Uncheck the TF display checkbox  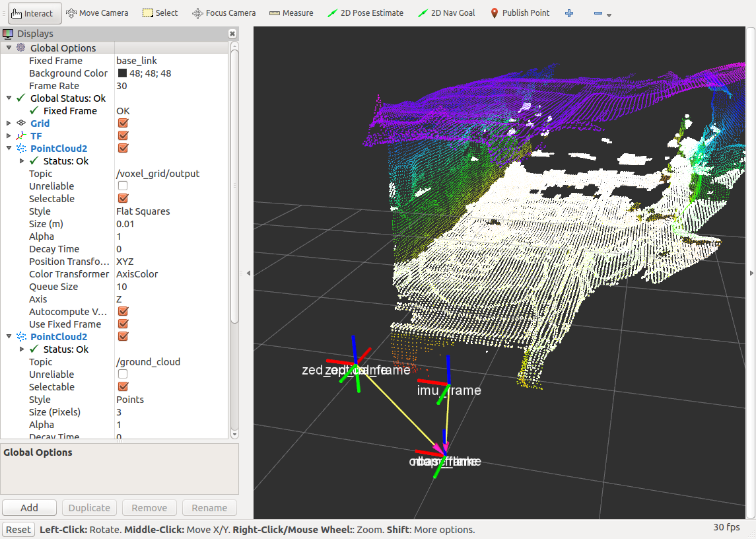tap(123, 136)
